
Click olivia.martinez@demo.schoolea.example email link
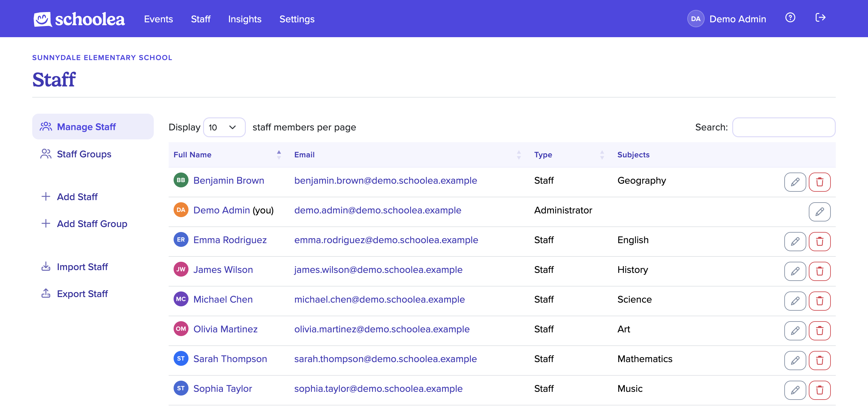[x=382, y=329]
